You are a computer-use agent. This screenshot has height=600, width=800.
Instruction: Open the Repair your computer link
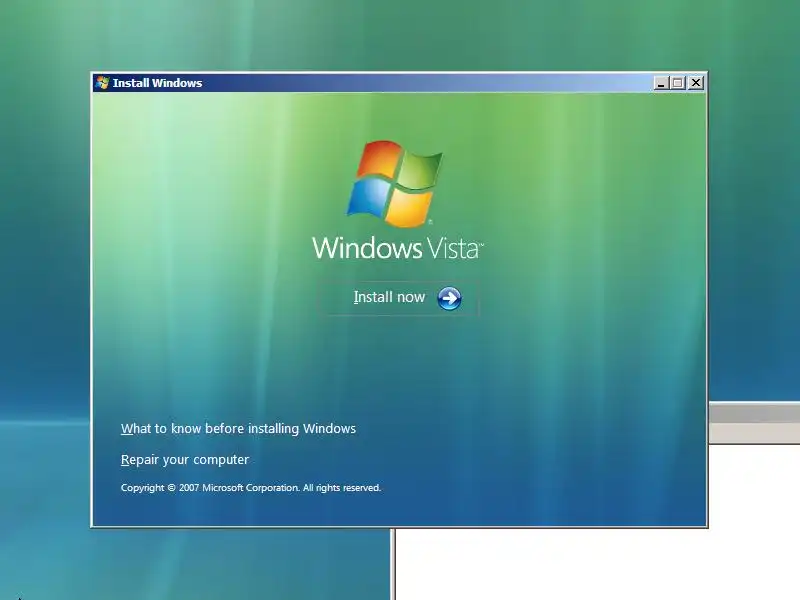tap(185, 460)
